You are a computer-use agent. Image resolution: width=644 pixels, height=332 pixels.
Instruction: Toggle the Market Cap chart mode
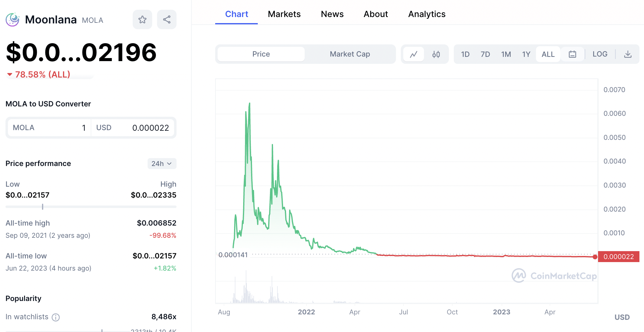[x=350, y=54]
